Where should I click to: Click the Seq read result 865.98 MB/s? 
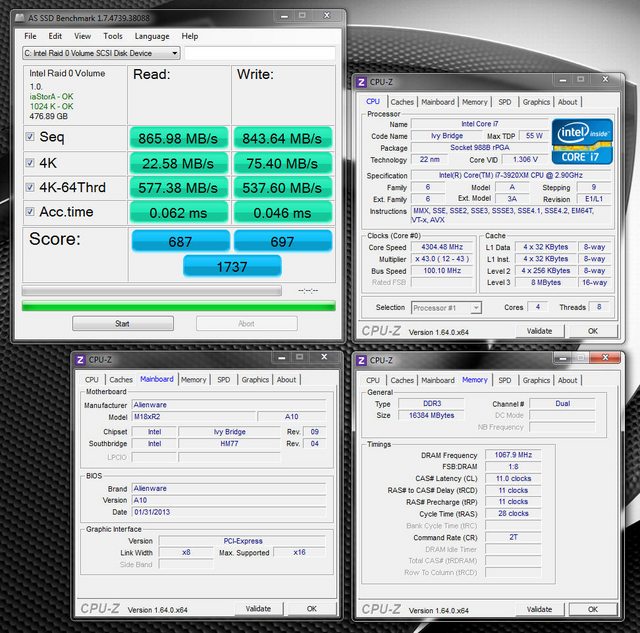(178, 138)
